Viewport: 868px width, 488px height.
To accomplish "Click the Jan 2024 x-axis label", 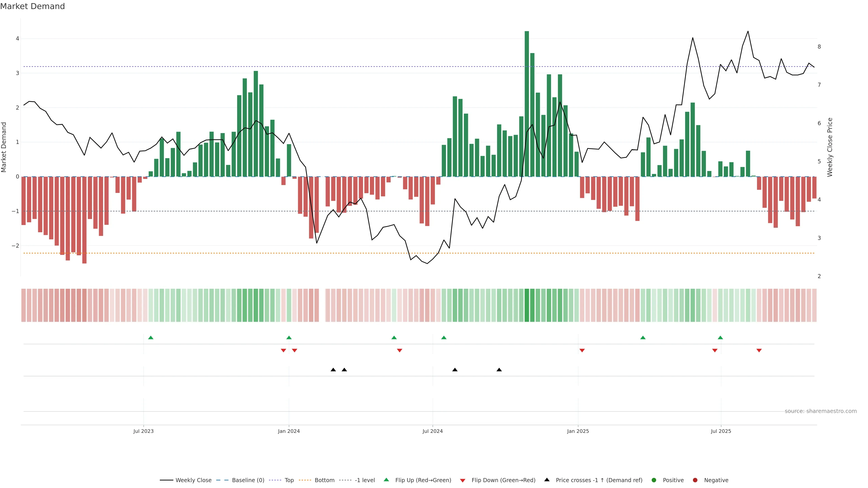I will coord(289,432).
